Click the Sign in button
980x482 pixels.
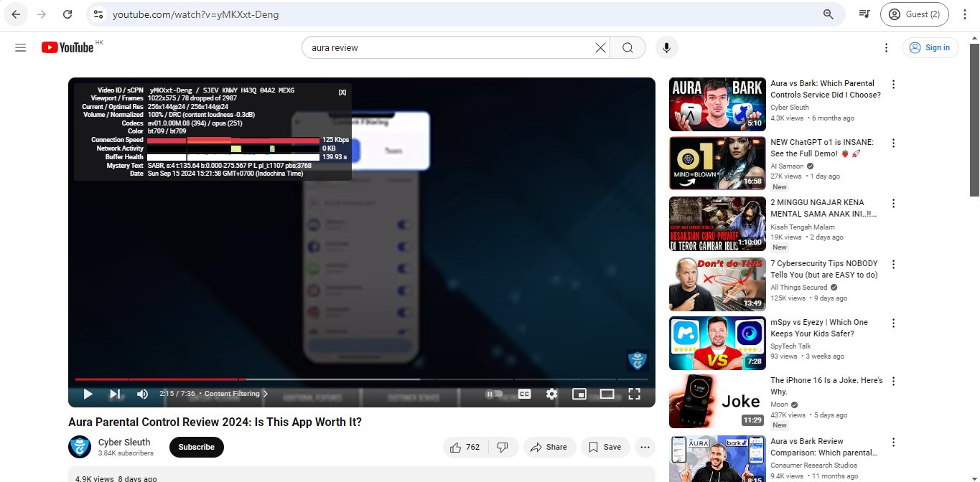tap(930, 47)
